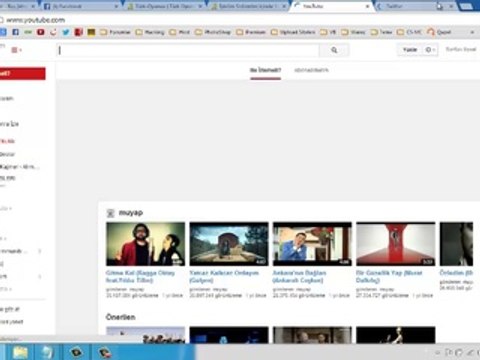Screen dimensions: 480x360
Task: Select the Ne İzlemeli? tab
Action: [265, 70]
